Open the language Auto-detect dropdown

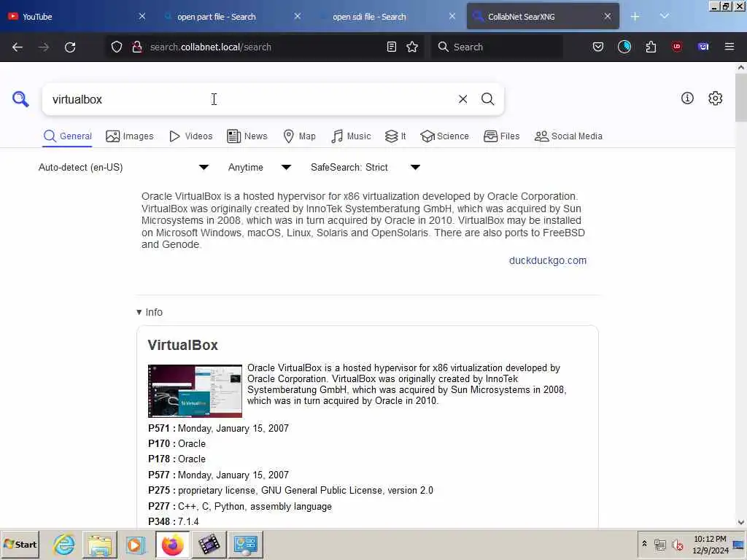pyautogui.click(x=123, y=167)
